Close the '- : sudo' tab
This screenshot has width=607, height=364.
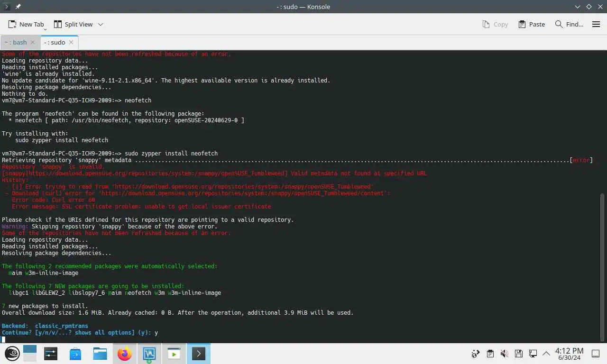point(71,42)
